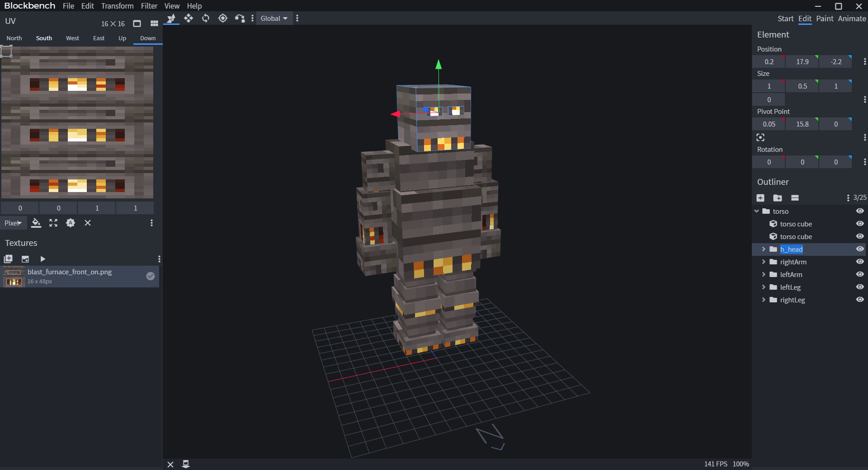Import texture icon in Textures panel
Image resolution: width=868 pixels, height=470 pixels.
click(25, 259)
